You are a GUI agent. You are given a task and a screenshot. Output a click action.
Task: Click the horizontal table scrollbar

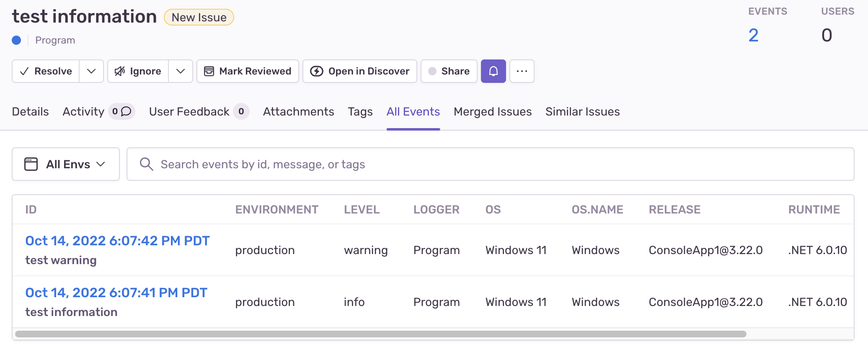point(380,334)
